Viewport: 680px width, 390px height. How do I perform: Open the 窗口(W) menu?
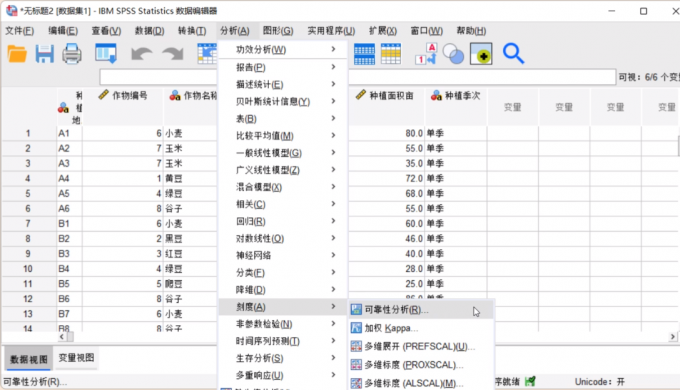(427, 31)
